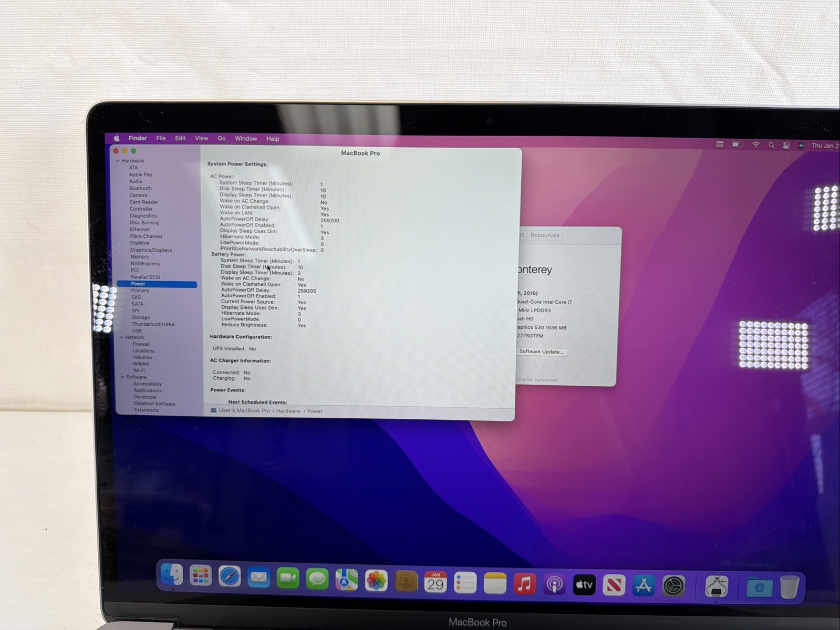The height and width of the screenshot is (630, 840).
Task: Launch Music app from the Dock
Action: tap(524, 584)
